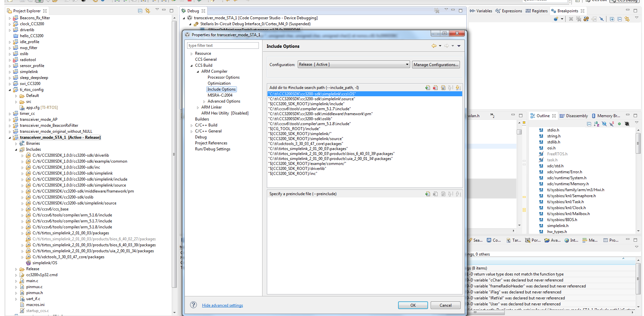Open Manage Configurations dialog
644x316 pixels.
pyautogui.click(x=436, y=65)
